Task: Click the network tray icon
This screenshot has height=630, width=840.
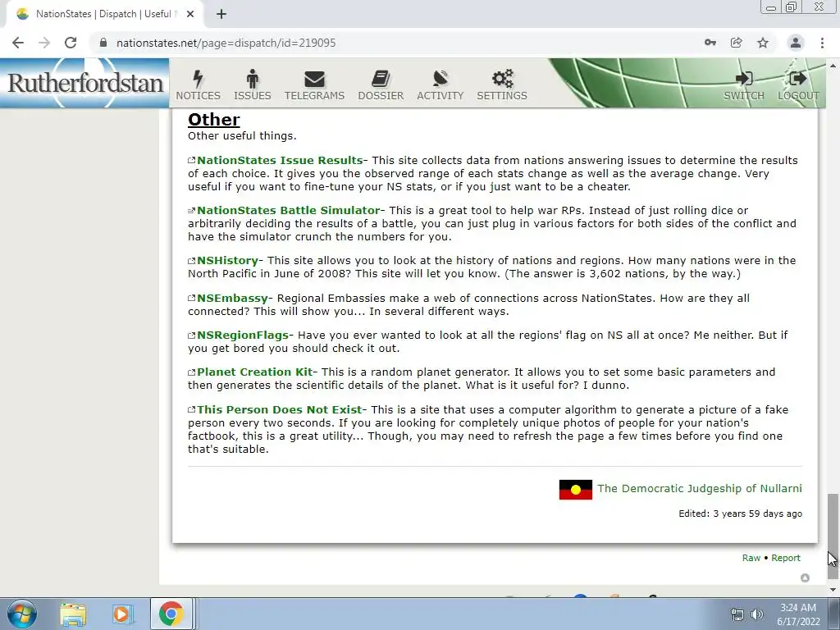Action: (x=737, y=614)
